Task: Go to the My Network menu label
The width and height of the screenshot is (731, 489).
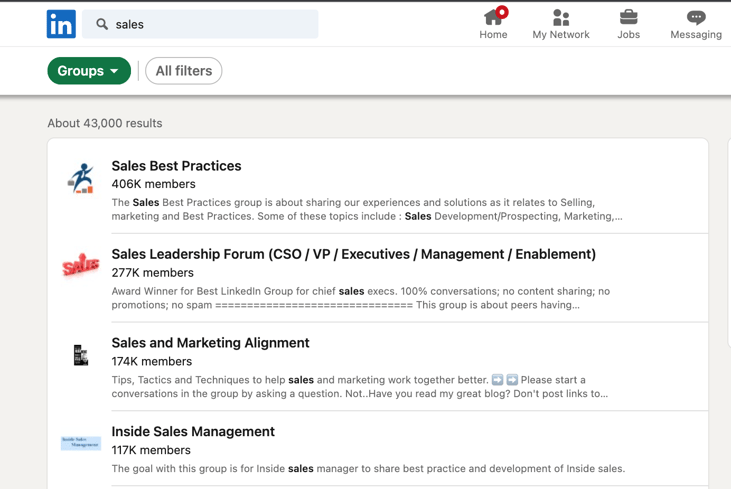Action: (x=561, y=34)
